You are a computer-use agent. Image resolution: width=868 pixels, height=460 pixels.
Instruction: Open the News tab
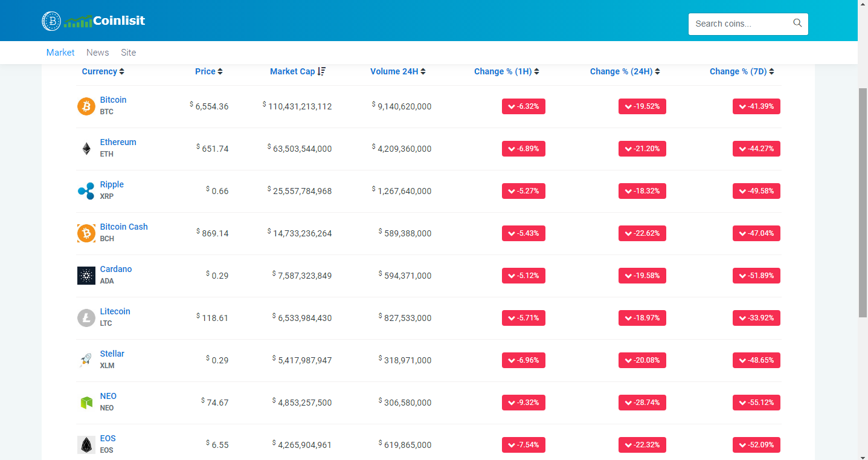click(98, 53)
